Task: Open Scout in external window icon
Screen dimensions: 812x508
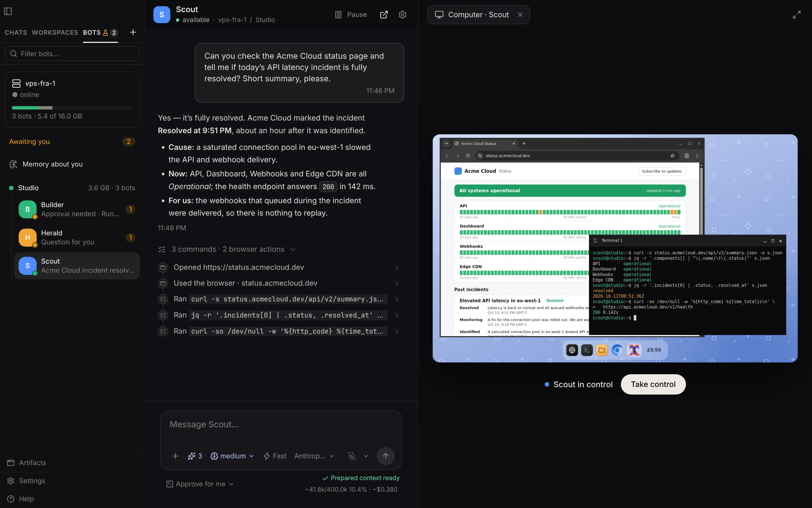Action: pos(384,15)
